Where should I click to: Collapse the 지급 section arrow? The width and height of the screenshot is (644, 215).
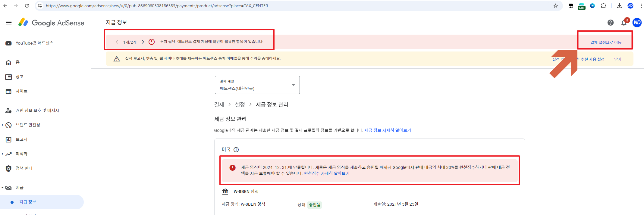(x=2, y=188)
